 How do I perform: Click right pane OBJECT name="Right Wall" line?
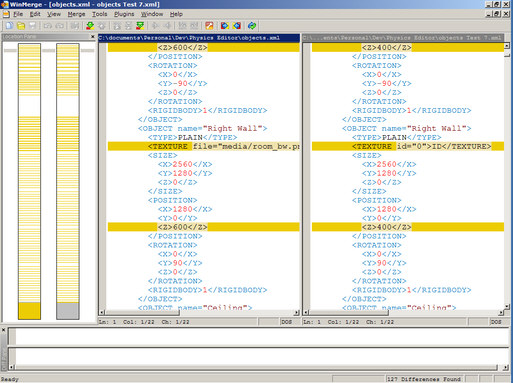407,128
